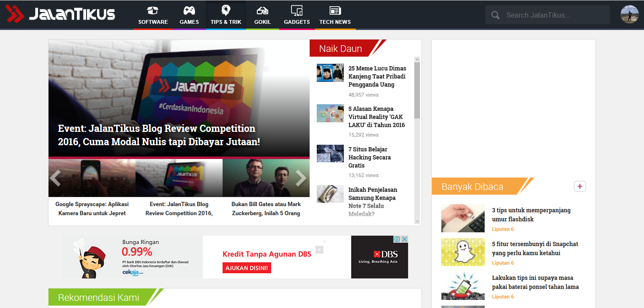Show previous slide with left arrow

(x=55, y=178)
